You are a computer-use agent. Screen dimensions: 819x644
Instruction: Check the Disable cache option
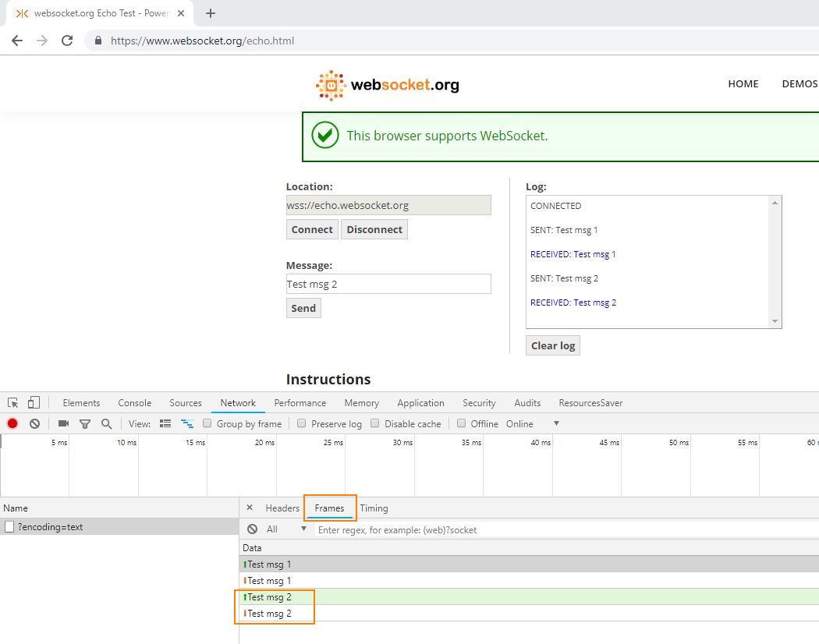coord(375,423)
